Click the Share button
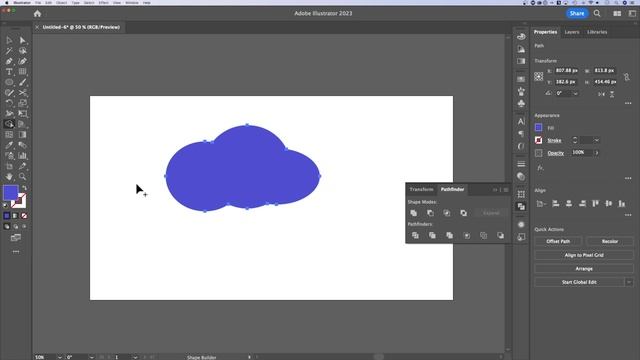 577,13
